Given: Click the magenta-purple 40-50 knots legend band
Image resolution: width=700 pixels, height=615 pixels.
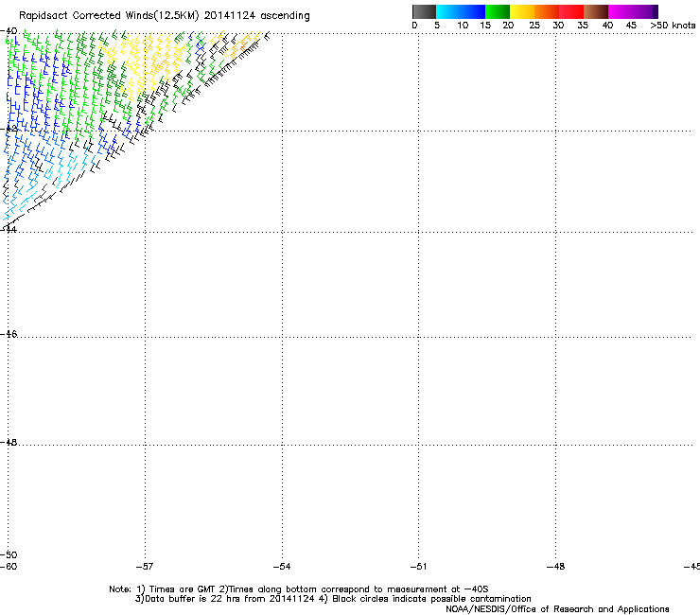Looking at the screenshot, I should point(633,11).
